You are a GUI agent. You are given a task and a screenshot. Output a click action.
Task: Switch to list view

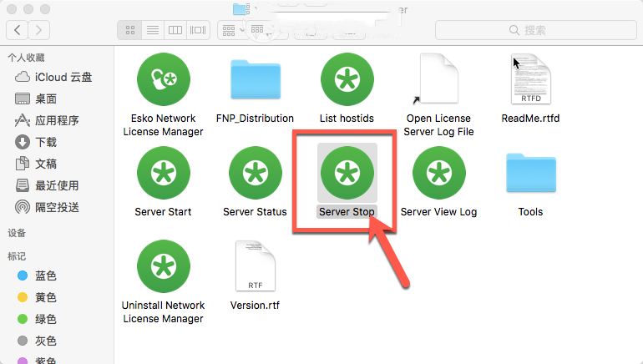coord(153,30)
